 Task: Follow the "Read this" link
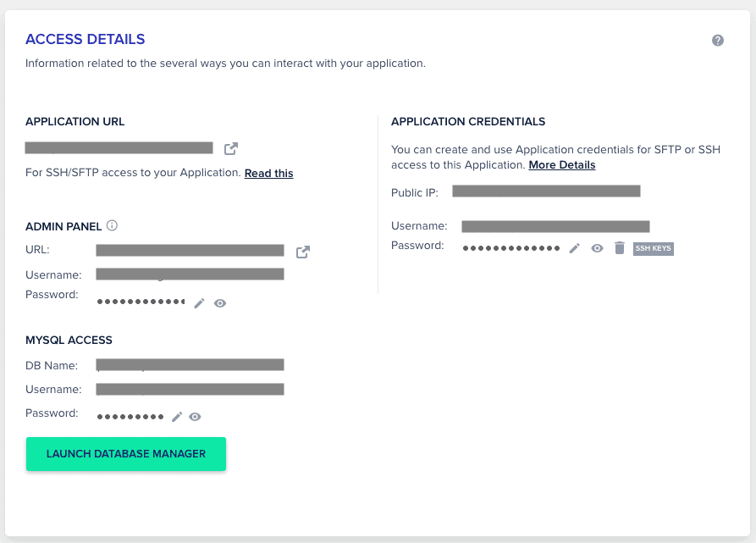[268, 173]
